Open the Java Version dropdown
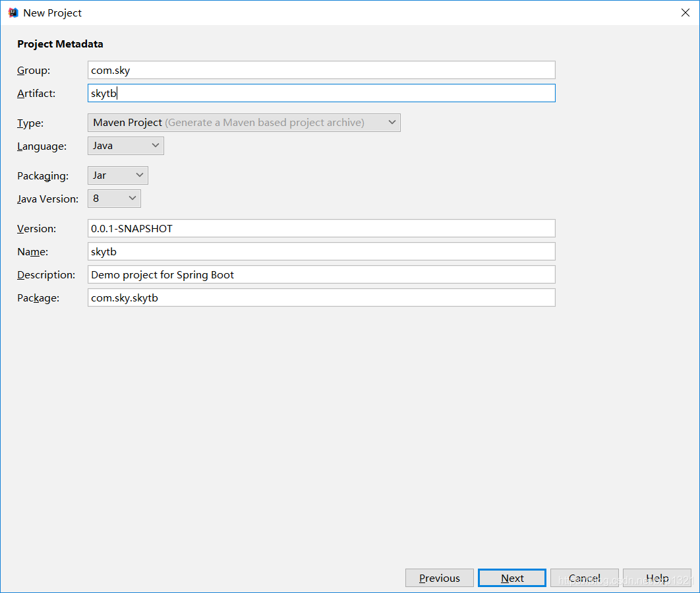700x593 pixels. click(x=114, y=198)
